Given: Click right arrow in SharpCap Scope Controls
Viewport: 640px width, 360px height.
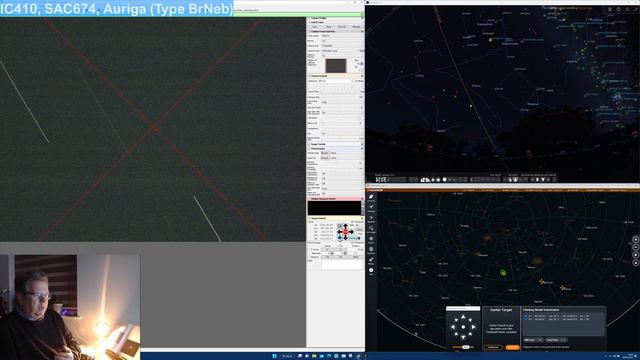Looking at the screenshot, I should tap(351, 232).
